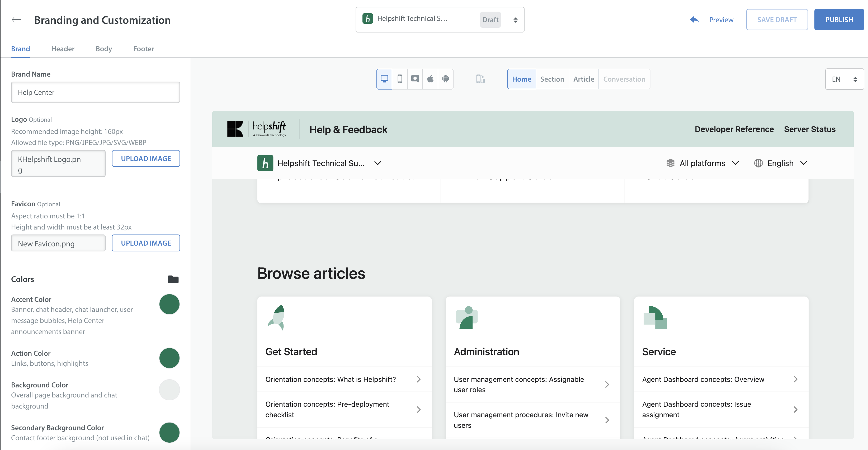Screen dimensions: 868x450
Task: Click the Administration card heading
Action: [486, 351]
